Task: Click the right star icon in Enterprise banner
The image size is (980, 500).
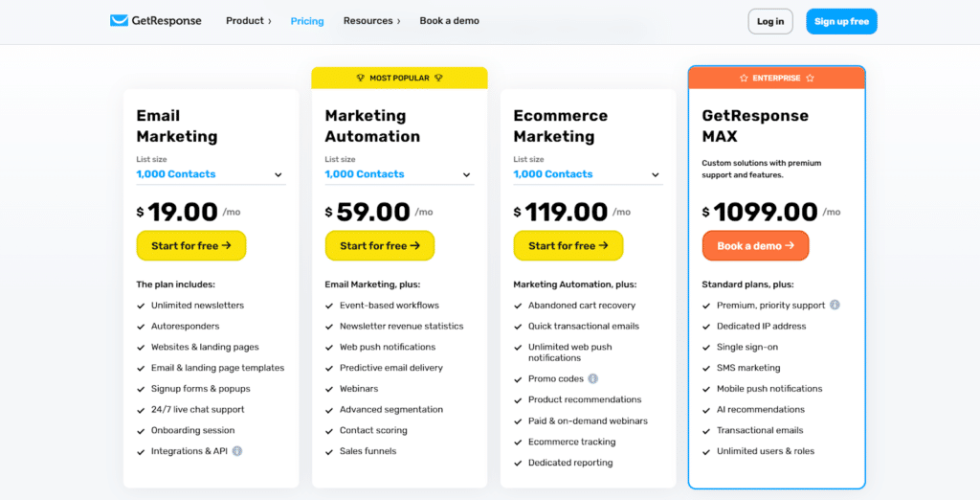Action: click(810, 79)
